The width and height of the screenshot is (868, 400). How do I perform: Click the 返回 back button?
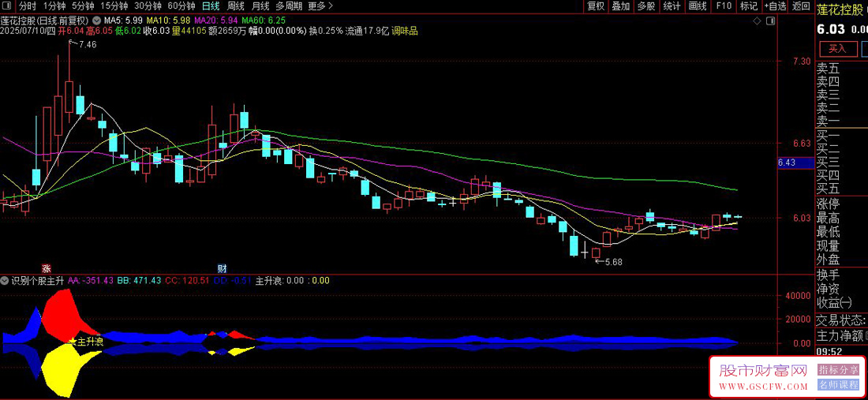point(800,6)
